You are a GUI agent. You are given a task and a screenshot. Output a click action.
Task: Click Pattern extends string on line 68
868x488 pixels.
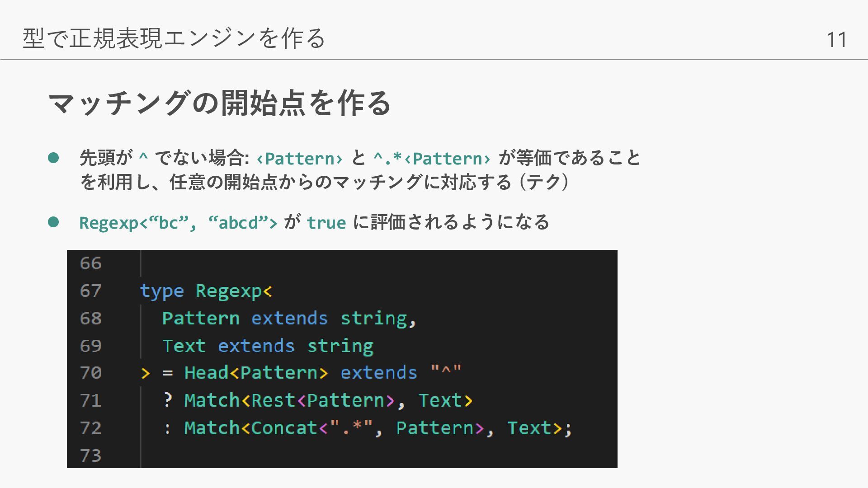click(x=288, y=319)
